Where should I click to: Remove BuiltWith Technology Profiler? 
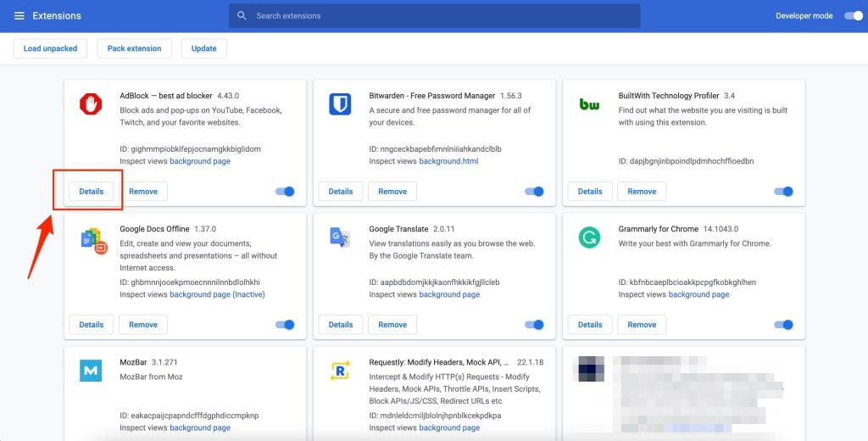[x=642, y=191]
